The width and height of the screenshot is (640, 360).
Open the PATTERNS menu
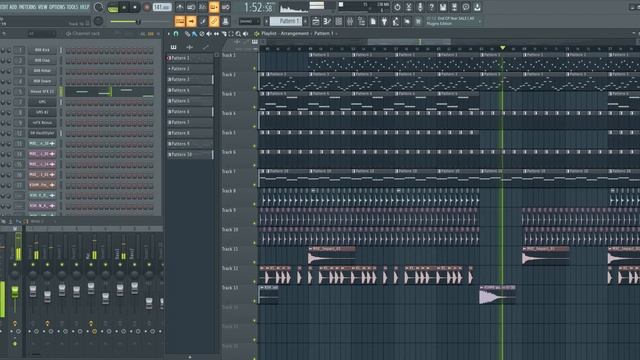point(28,7)
